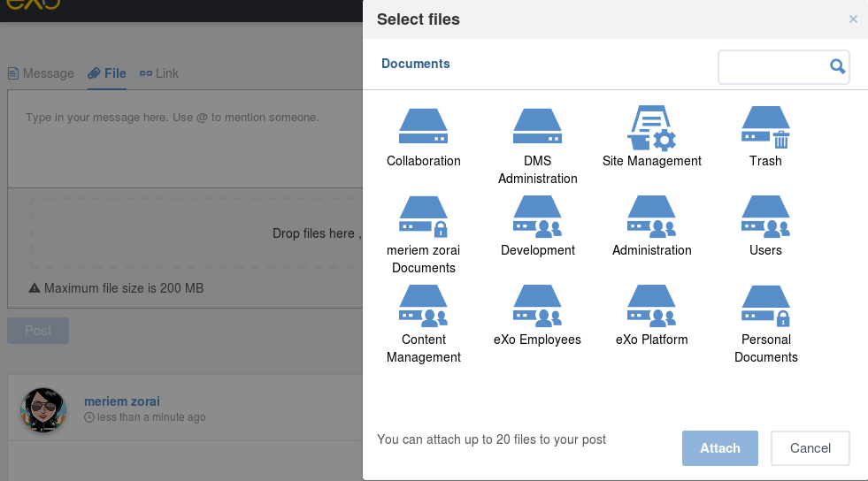
Task: Open the Development group drive
Action: point(537,216)
